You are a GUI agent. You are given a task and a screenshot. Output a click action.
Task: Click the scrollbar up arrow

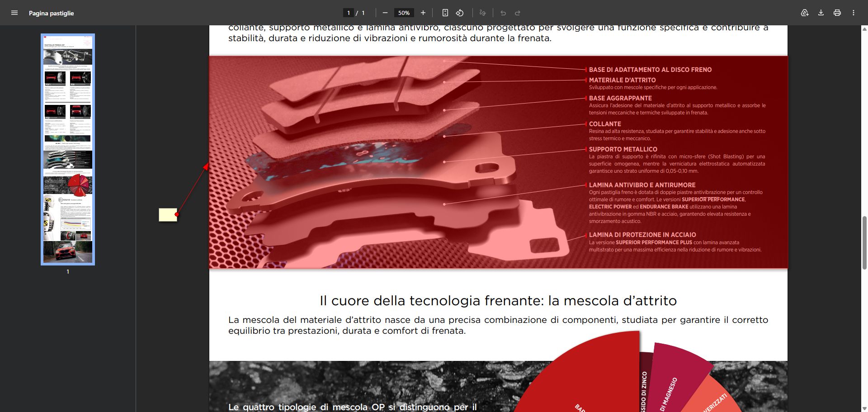[864, 29]
